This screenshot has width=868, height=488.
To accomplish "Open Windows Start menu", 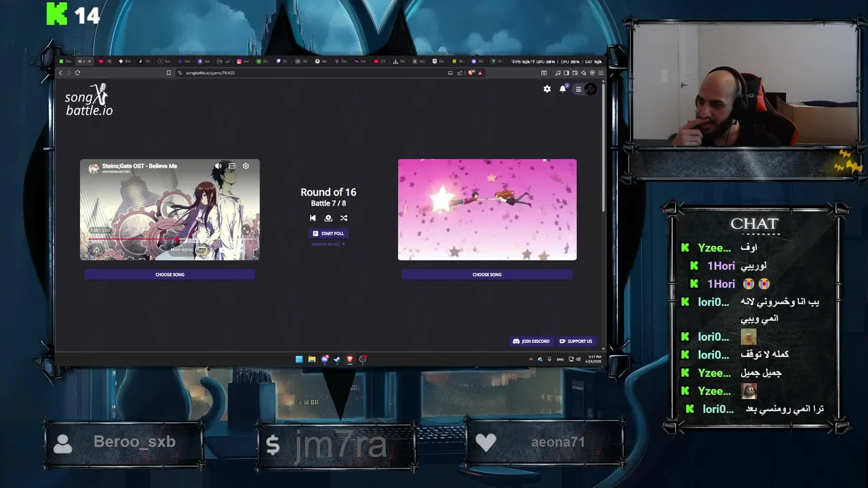I will (x=299, y=359).
